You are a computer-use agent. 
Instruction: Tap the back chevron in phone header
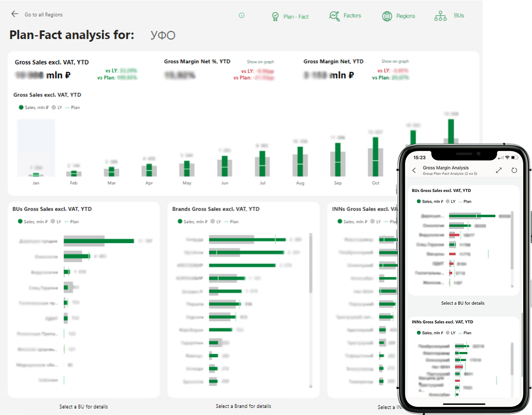[414, 170]
